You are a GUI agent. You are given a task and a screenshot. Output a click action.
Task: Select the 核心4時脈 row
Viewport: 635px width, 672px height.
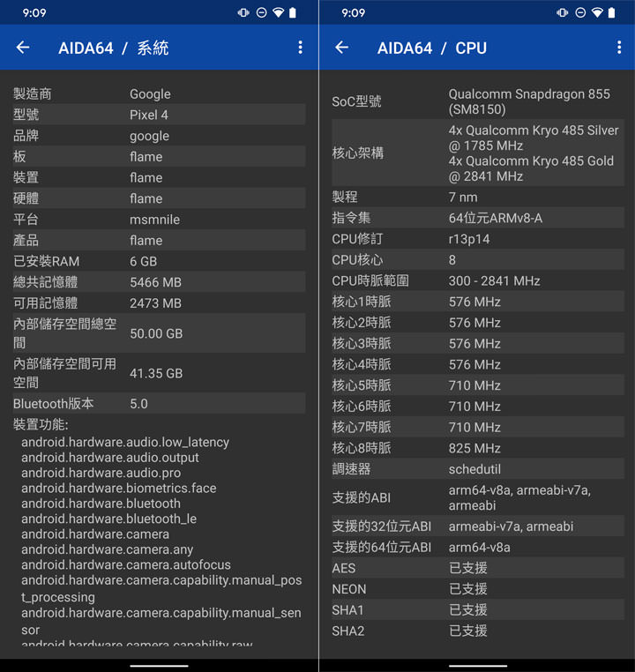point(478,364)
